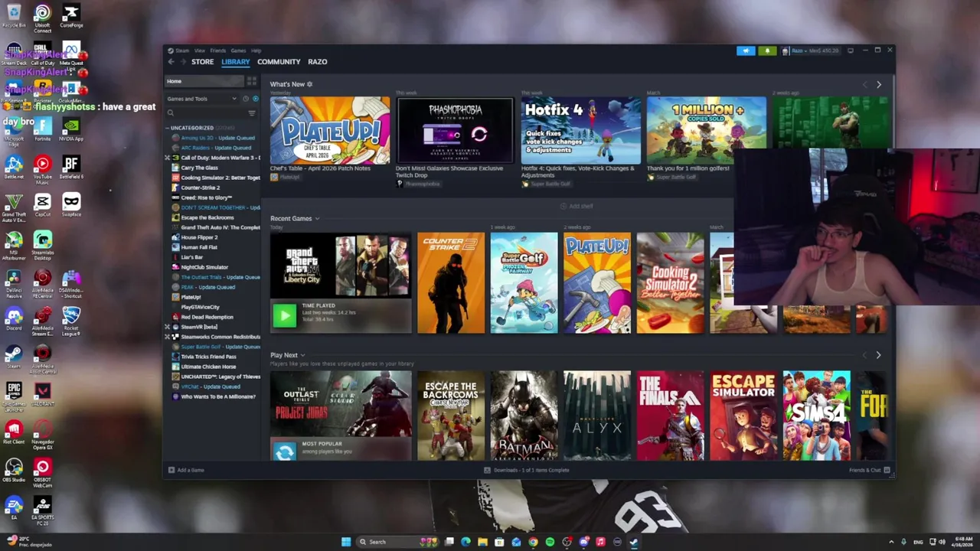Open CapCut desktop shortcut
Image resolution: width=980 pixels, height=551 pixels.
coord(42,204)
